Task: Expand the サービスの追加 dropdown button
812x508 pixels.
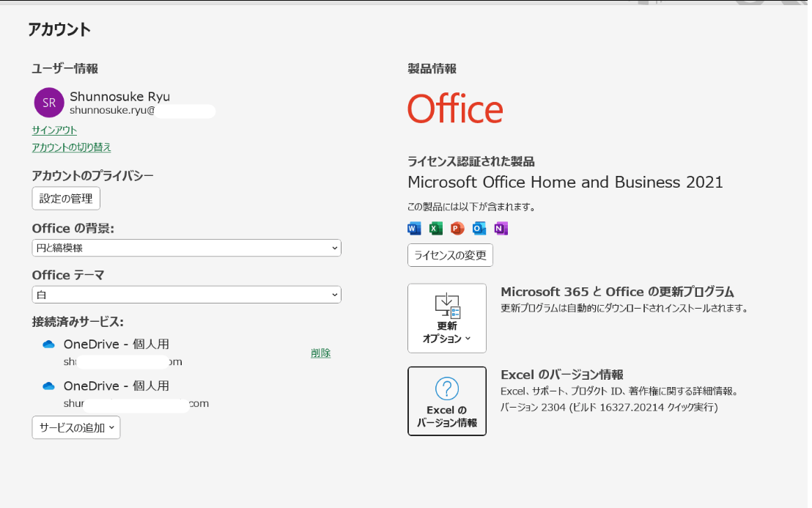Action: pos(76,428)
